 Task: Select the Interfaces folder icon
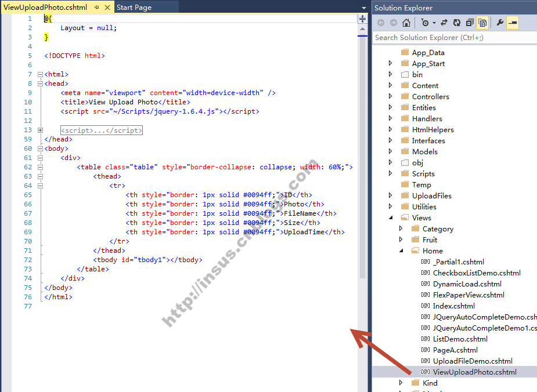[405, 140]
